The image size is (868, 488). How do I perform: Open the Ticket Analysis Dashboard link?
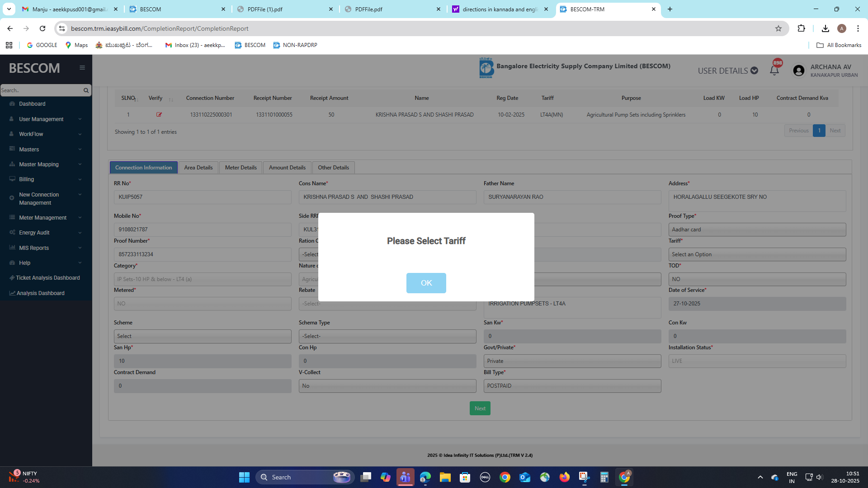click(x=47, y=278)
